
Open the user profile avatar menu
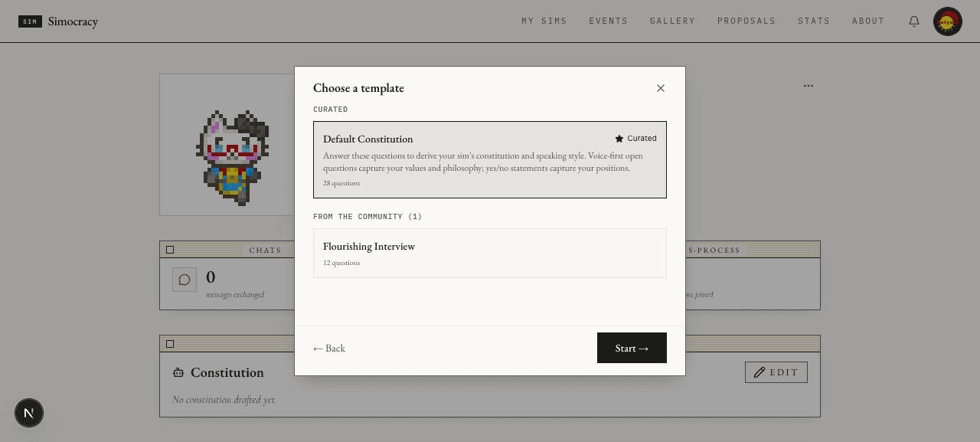point(948,21)
